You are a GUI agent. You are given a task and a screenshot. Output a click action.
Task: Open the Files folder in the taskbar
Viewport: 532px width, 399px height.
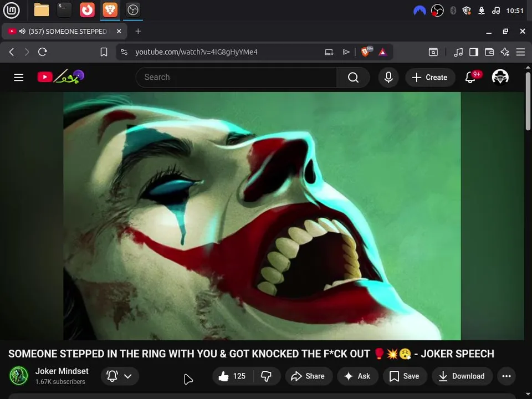[x=42, y=10]
